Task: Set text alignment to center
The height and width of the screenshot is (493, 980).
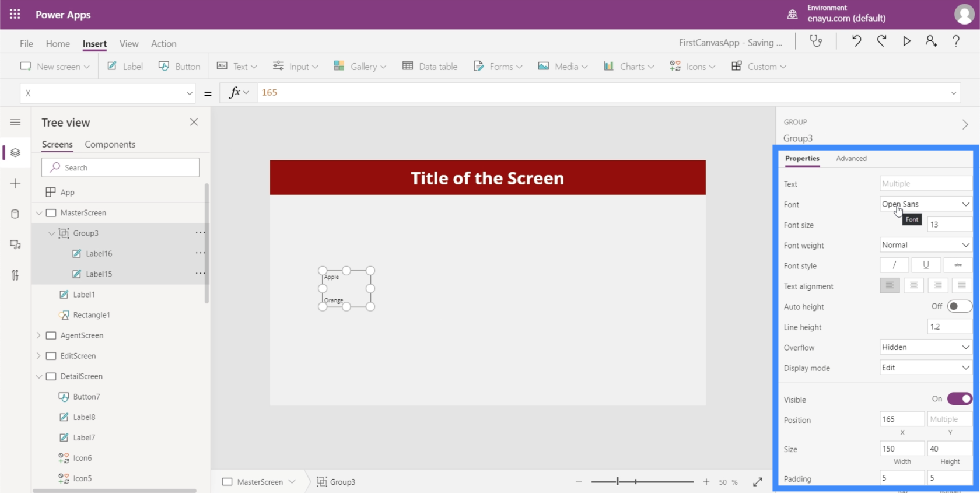Action: coord(914,285)
